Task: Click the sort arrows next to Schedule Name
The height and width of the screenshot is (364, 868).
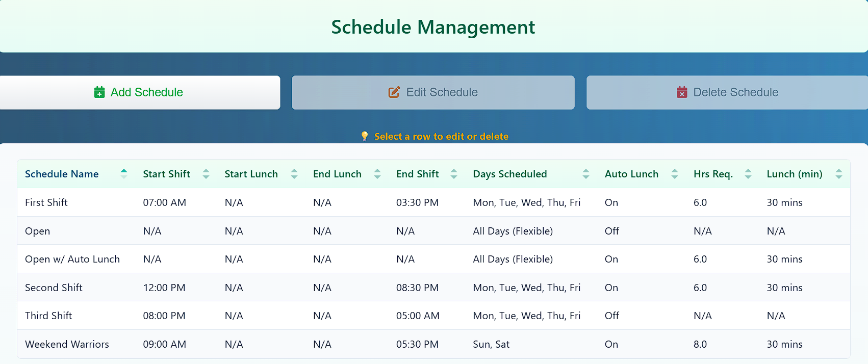Action: (124, 173)
